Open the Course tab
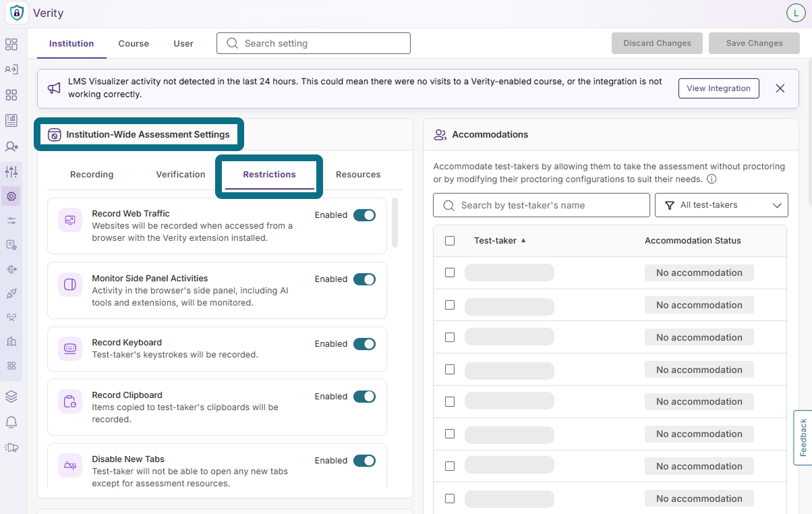The height and width of the screenshot is (514, 812). point(134,43)
